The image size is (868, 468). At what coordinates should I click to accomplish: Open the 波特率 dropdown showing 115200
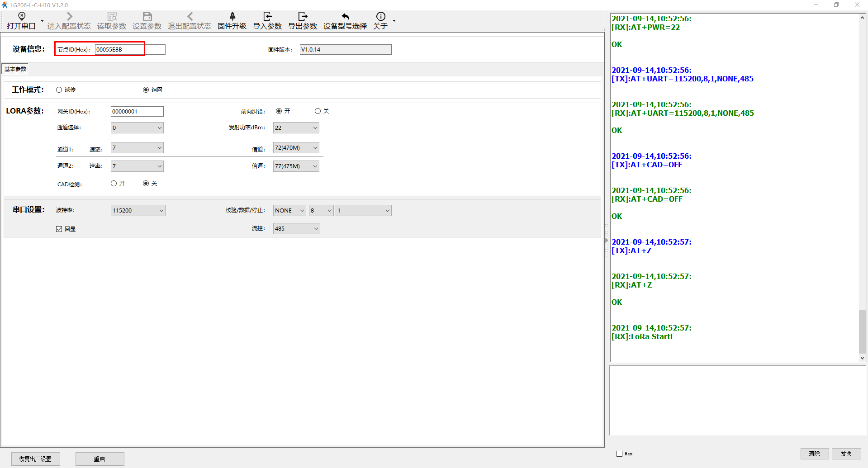click(138, 211)
